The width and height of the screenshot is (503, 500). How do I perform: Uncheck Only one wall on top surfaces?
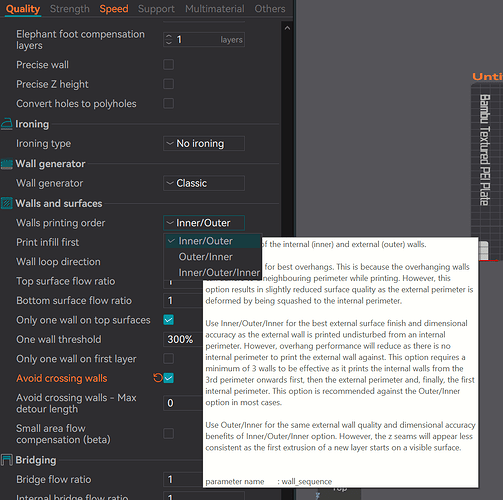pos(168,320)
